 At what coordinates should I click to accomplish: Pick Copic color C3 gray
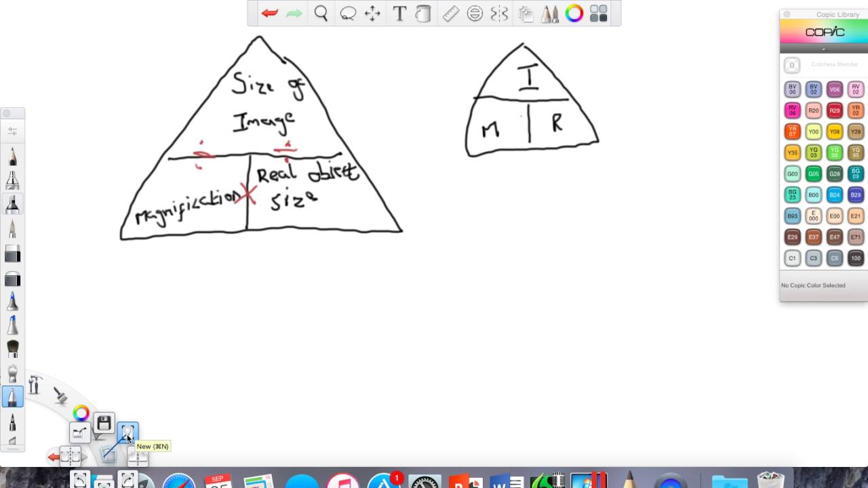pyautogui.click(x=814, y=258)
